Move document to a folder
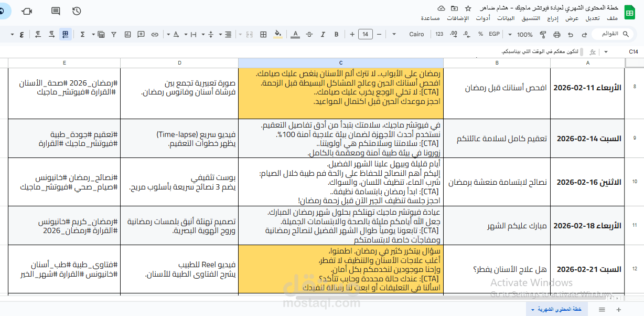 (454, 8)
